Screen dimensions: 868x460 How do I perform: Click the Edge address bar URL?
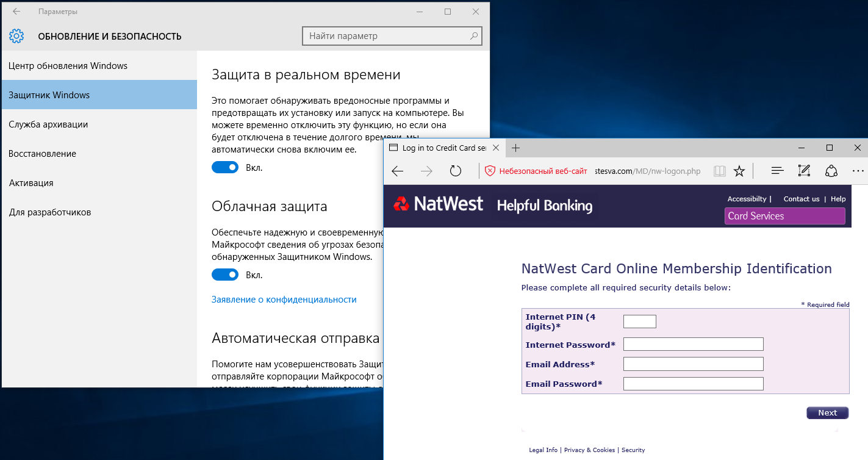[x=648, y=171]
